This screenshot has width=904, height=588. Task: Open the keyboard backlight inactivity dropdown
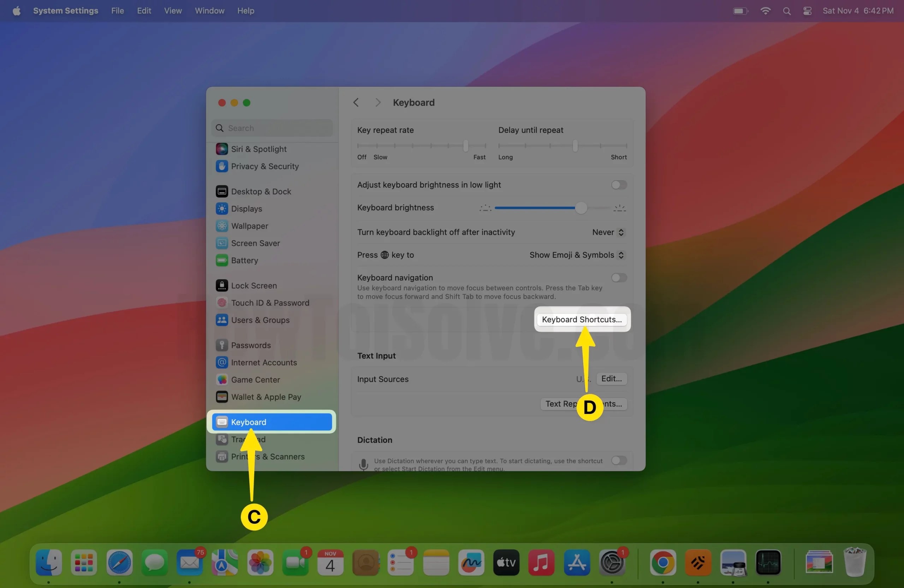point(607,232)
